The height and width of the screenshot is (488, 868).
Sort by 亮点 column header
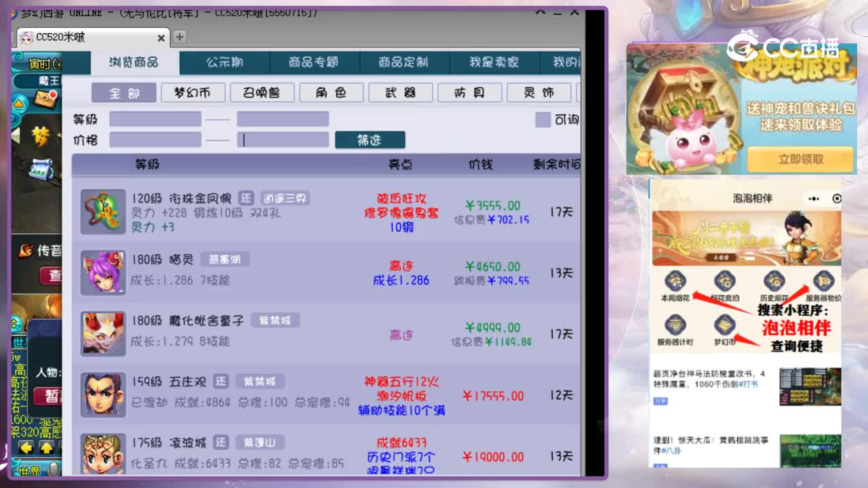400,165
